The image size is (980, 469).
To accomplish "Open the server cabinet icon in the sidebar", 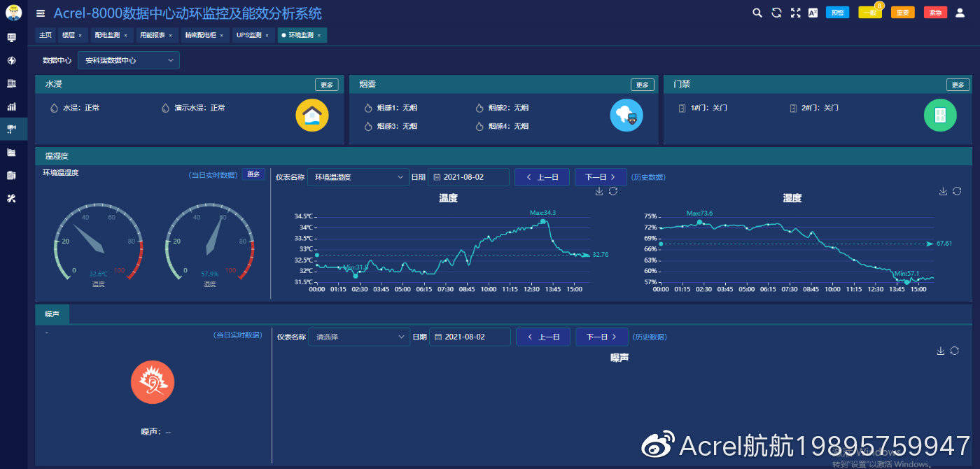I will (x=11, y=83).
